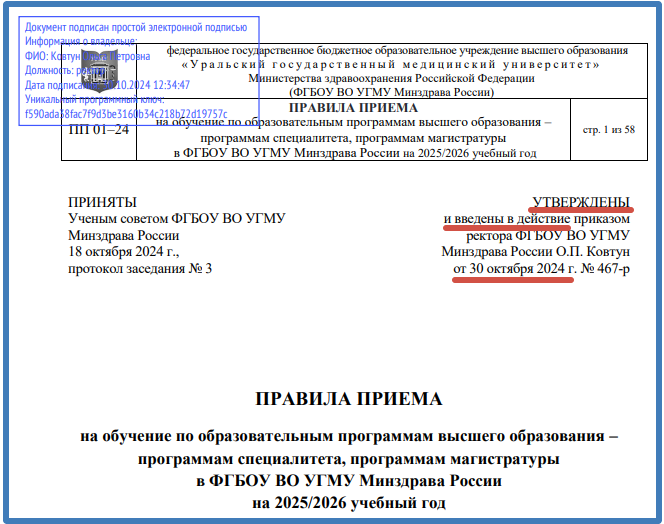Select the order date "от 30 октября 2024 г."

tap(515, 269)
